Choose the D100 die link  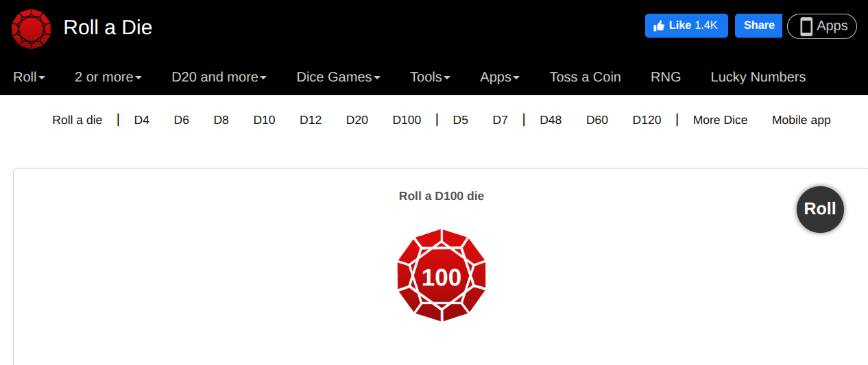coord(407,120)
